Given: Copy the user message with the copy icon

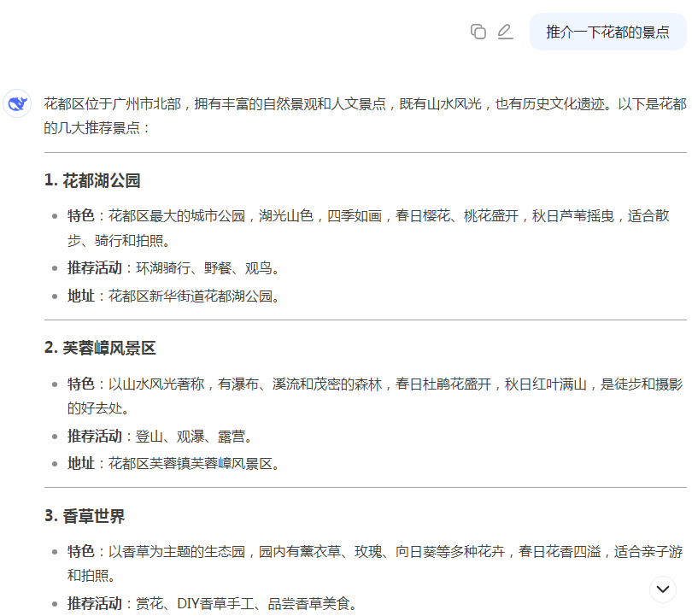Looking at the screenshot, I should pyautogui.click(x=478, y=32).
